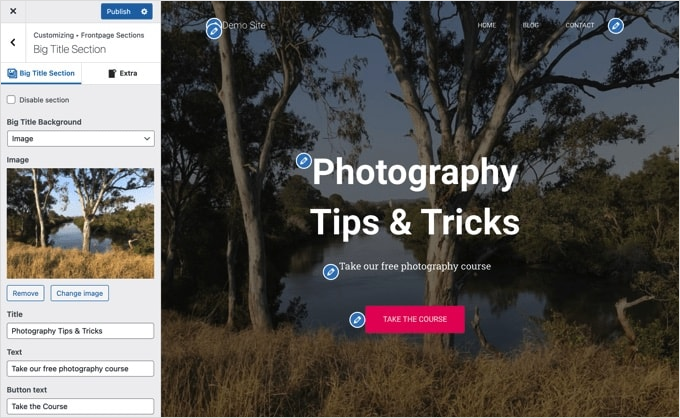Viewport: 680px width, 418px height.
Task: Click the pink TAKE THE COURSE button
Action: [x=415, y=320]
